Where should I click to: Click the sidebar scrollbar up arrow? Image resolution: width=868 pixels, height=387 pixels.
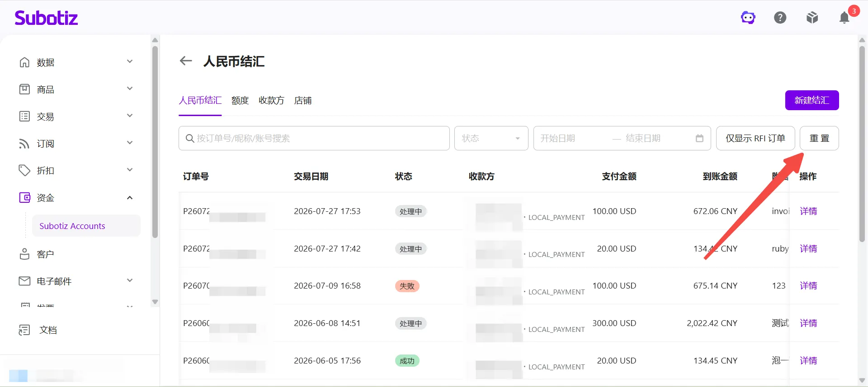point(155,40)
